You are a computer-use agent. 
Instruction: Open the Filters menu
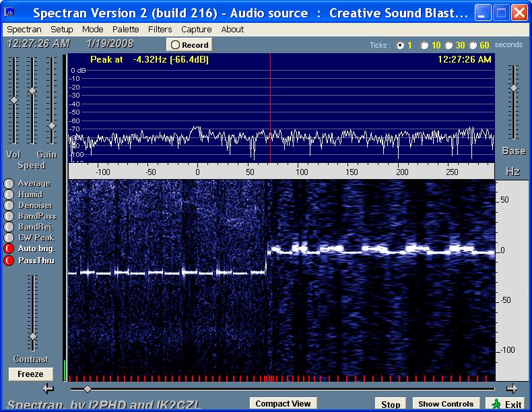[x=160, y=30]
